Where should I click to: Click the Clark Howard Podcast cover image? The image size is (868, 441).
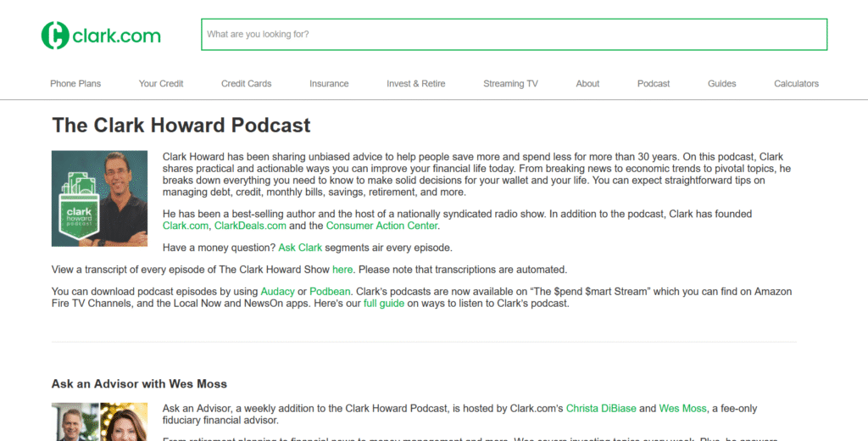[100, 198]
